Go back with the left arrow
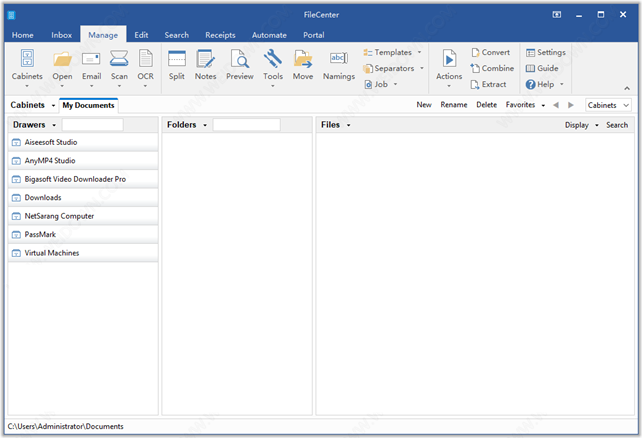This screenshot has width=642, height=438. [x=556, y=105]
